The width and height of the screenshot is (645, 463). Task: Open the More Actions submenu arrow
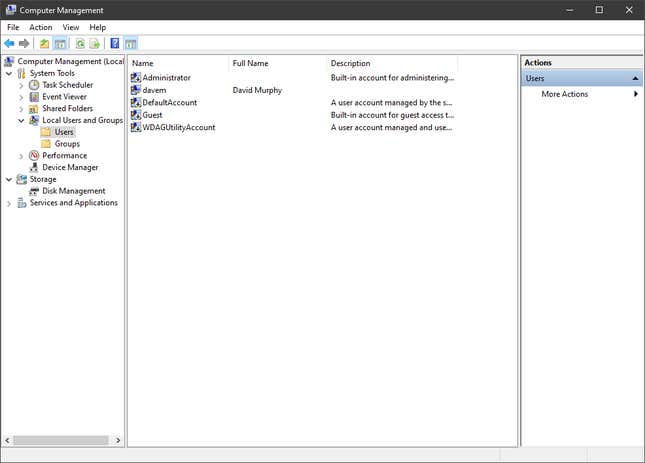(x=636, y=94)
